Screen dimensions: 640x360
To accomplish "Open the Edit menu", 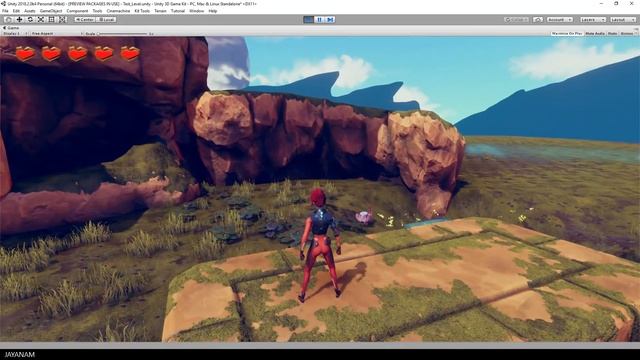I will point(16,11).
